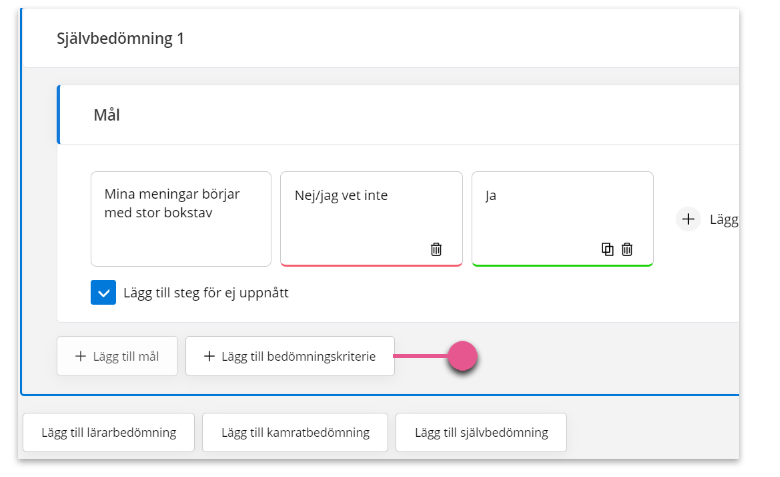
Task: Delete the "Ja" step with trash icon
Action: (x=627, y=249)
